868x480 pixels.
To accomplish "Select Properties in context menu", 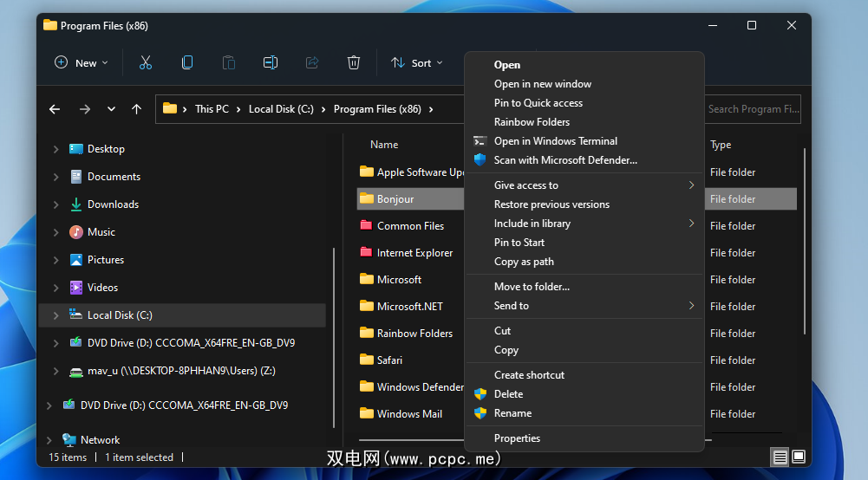I will [517, 438].
